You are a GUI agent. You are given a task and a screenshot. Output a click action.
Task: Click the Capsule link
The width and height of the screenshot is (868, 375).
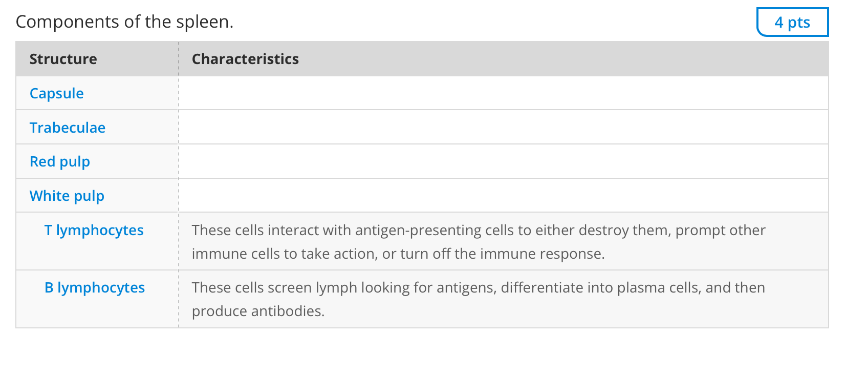click(56, 93)
